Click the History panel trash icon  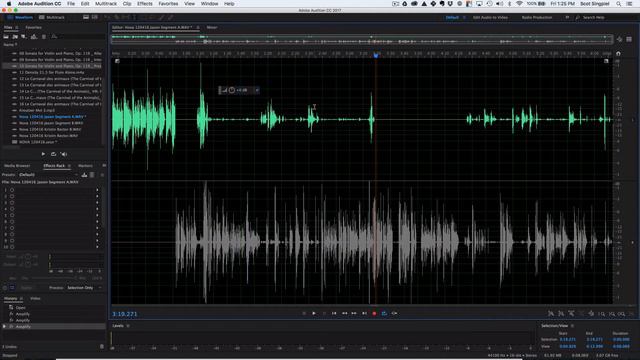click(102, 347)
